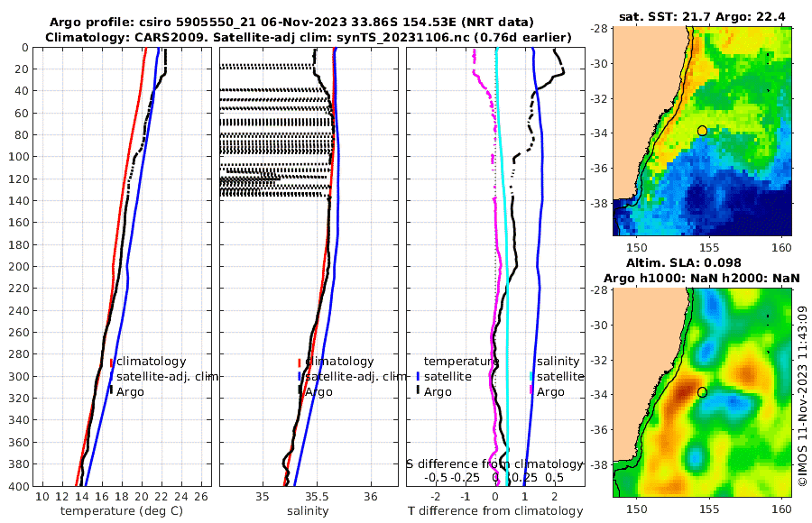Click 'Argo h1000: NaN h2000: NaN' text
812x523 pixels.
[702, 278]
